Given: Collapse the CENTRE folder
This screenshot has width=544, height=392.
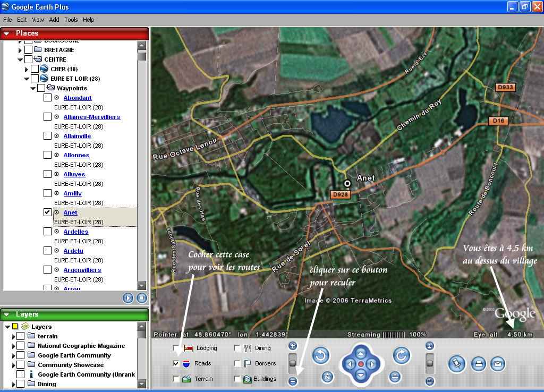Looking at the screenshot, I should 20,59.
